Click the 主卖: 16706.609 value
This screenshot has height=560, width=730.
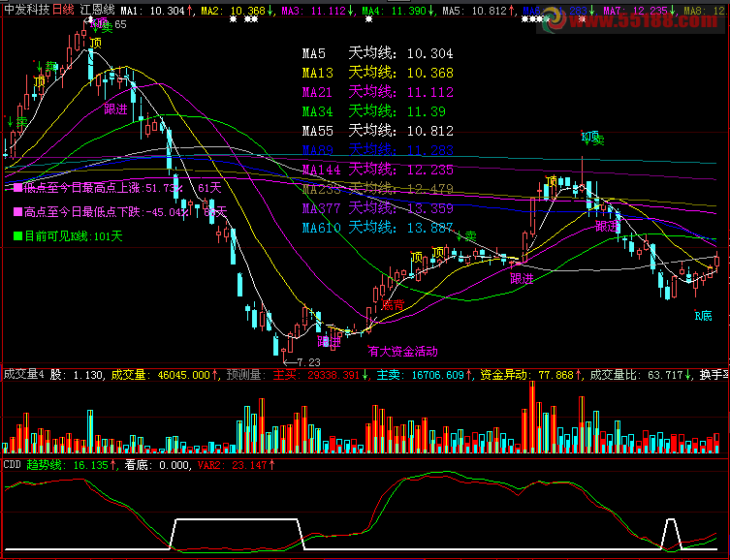coord(424,374)
